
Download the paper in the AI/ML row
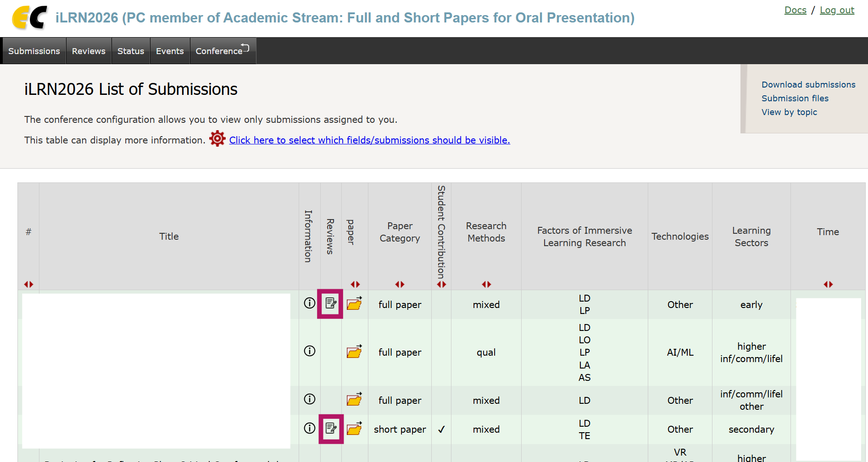tap(354, 352)
